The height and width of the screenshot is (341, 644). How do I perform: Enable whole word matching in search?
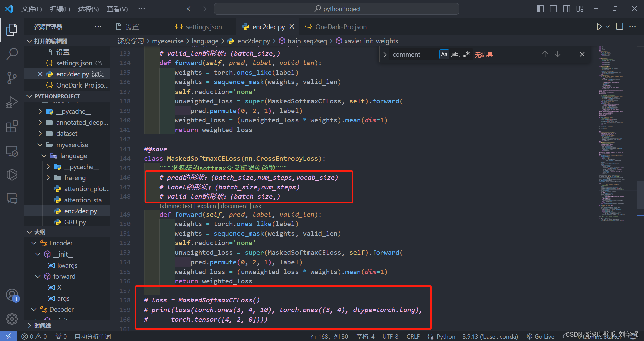coord(455,54)
